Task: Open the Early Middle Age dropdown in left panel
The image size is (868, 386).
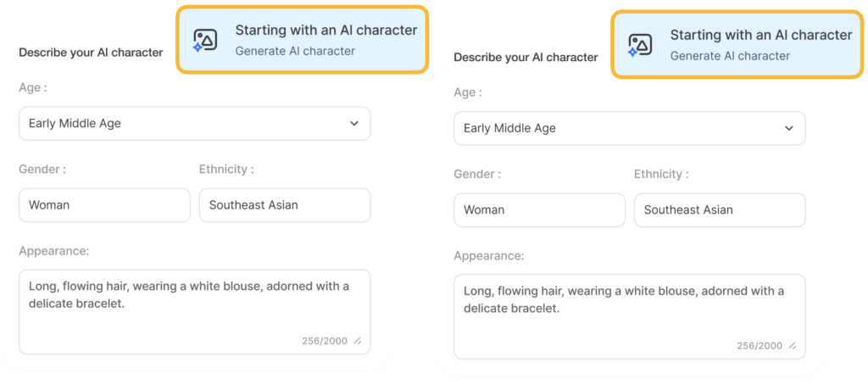Action: point(195,124)
